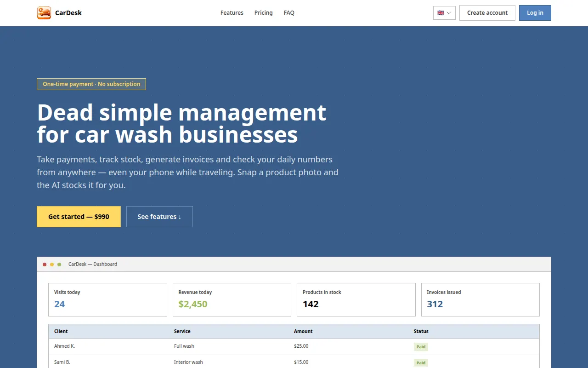The height and width of the screenshot is (368, 588).
Task: Click the Amount column header
Action: [303, 331]
